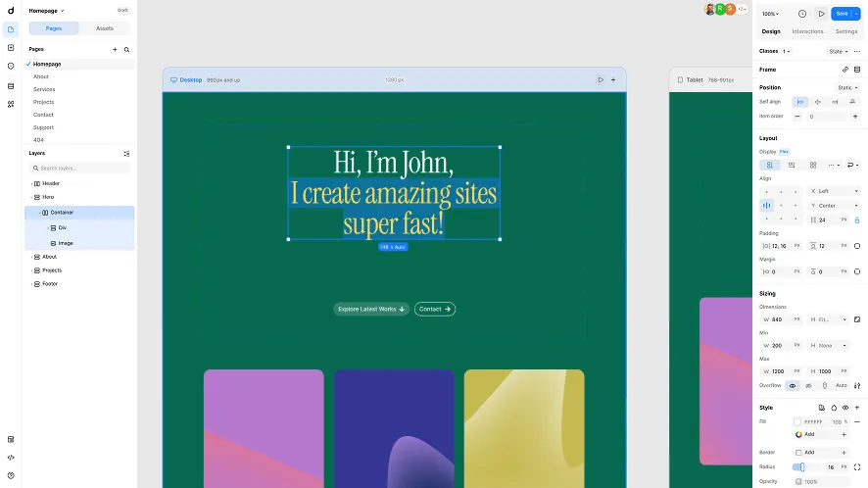Toggle the padding lock icon beside gap value
868x488 pixels.
[x=857, y=220]
